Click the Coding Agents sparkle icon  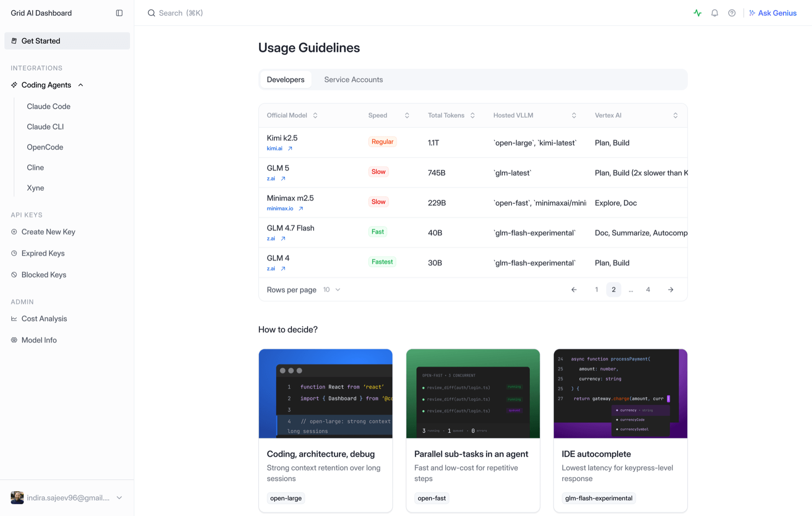tap(14, 85)
